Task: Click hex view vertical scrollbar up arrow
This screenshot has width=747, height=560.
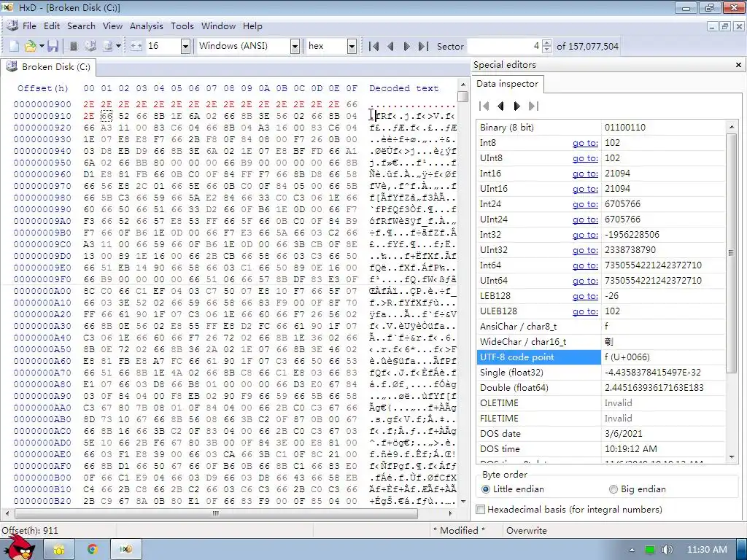Action: click(462, 85)
